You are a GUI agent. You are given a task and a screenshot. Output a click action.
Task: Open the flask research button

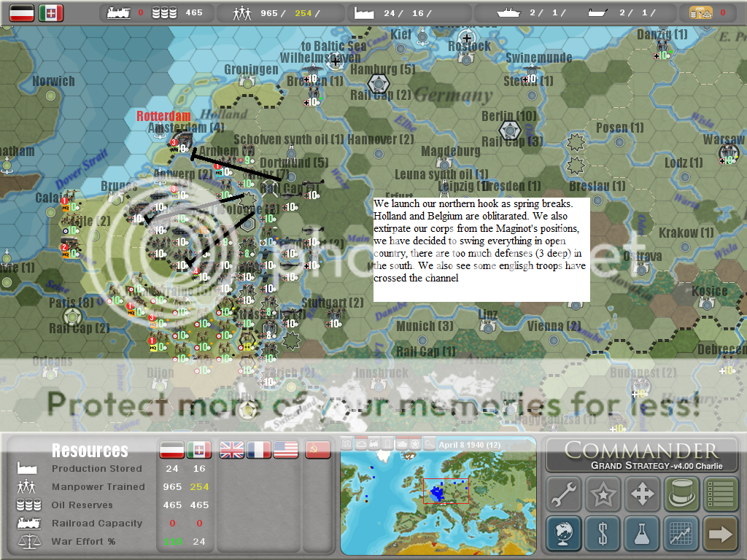tap(643, 534)
